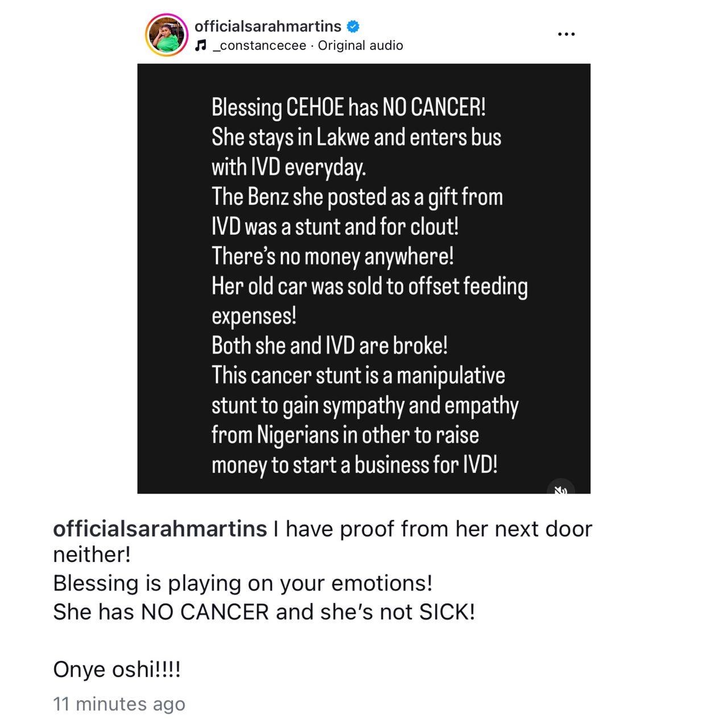Click the blue verified checkmark badge

coord(353,26)
